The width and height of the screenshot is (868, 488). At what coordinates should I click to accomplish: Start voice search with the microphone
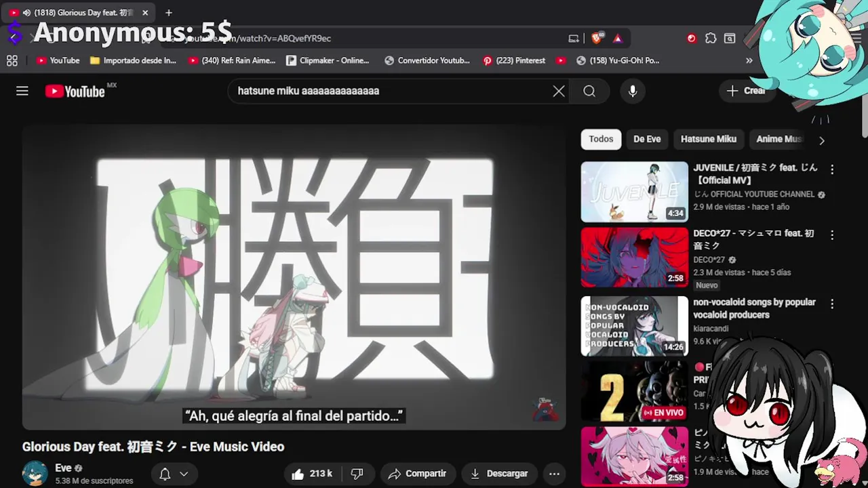coord(633,91)
